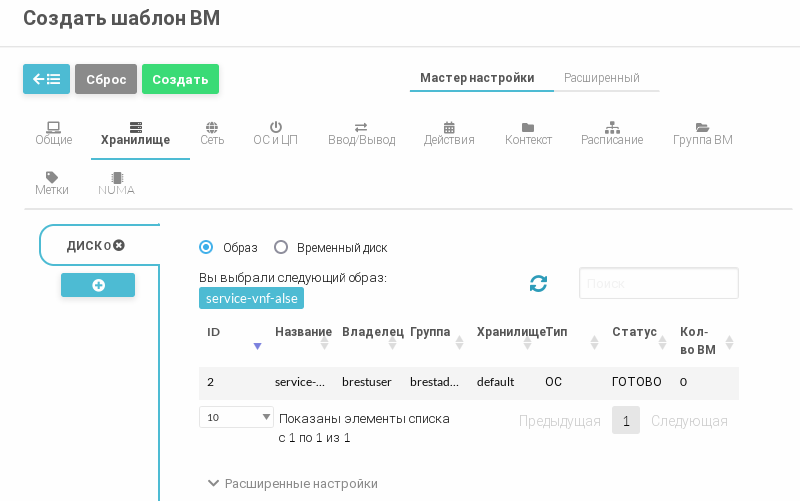Click the green Создать button
The image size is (800, 501).
(x=180, y=79)
